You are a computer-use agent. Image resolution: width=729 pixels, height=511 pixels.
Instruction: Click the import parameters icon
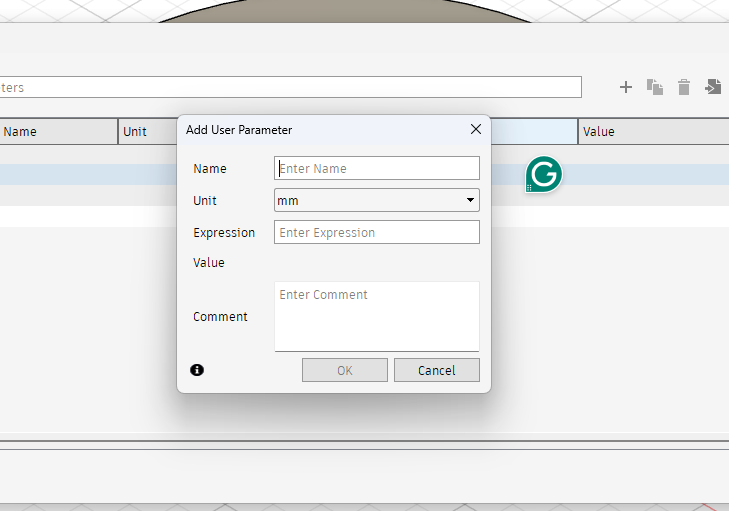(x=713, y=87)
